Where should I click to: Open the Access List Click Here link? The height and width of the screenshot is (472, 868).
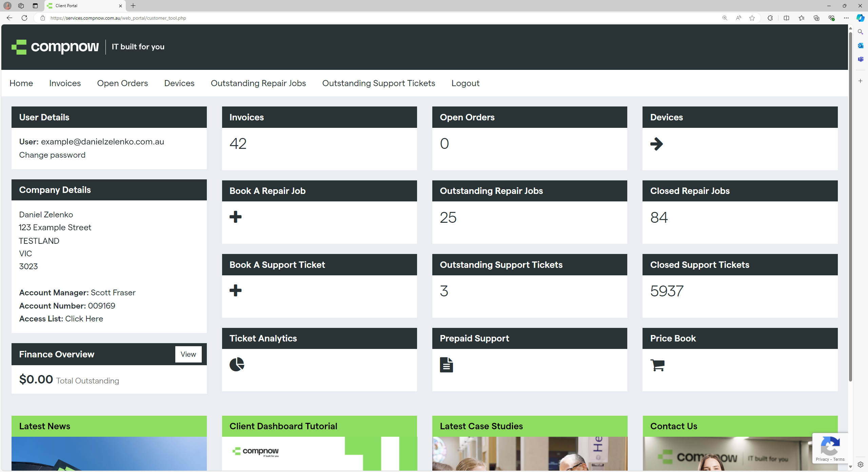coord(84,319)
